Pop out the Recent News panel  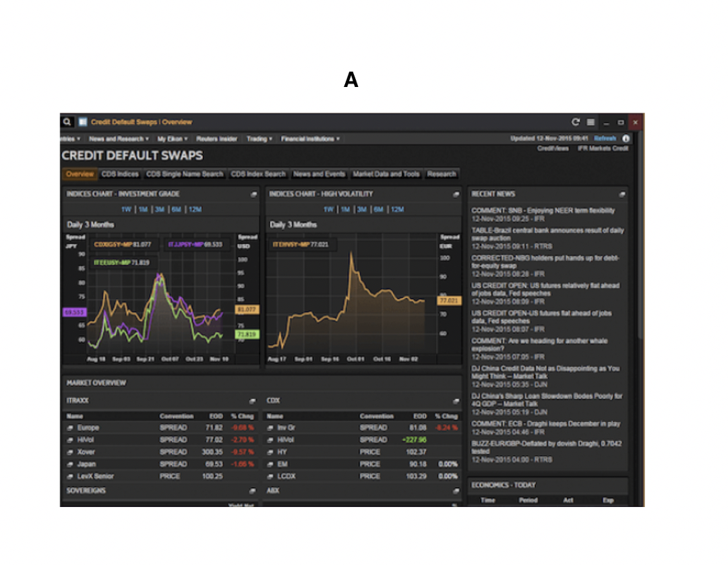pos(622,194)
